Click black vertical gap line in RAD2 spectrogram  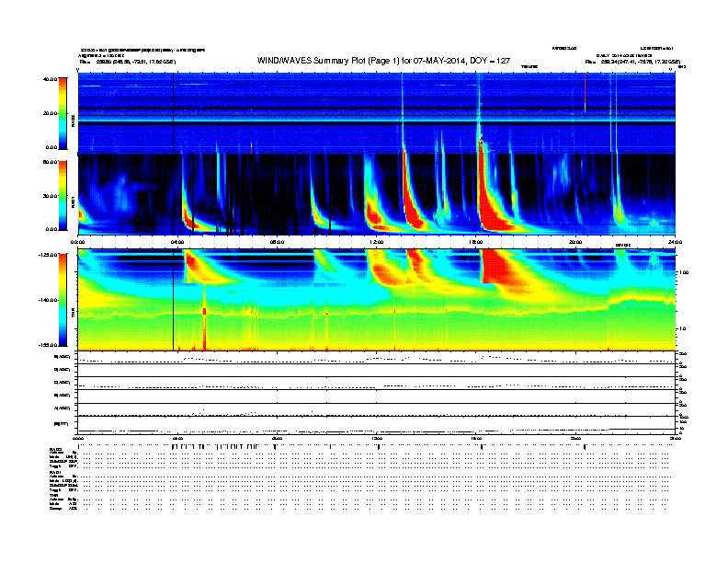coord(173,113)
